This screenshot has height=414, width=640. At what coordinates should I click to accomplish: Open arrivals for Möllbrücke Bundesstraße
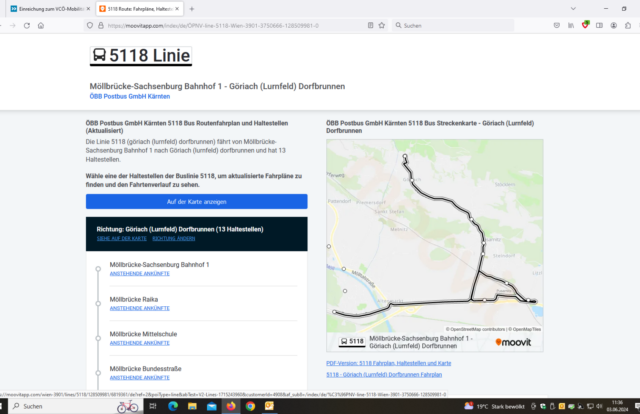coord(140,378)
